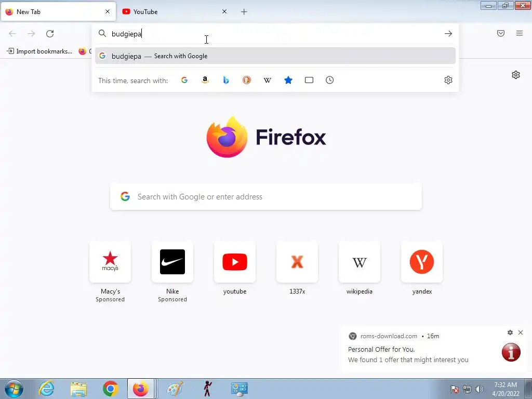This screenshot has height=399, width=532.
Task: Open the Macy's sponsored shortcut
Action: (110, 262)
